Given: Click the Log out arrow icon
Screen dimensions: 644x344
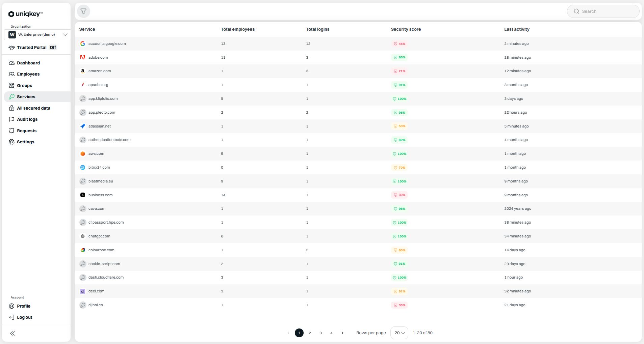Looking at the screenshot, I should tap(11, 317).
